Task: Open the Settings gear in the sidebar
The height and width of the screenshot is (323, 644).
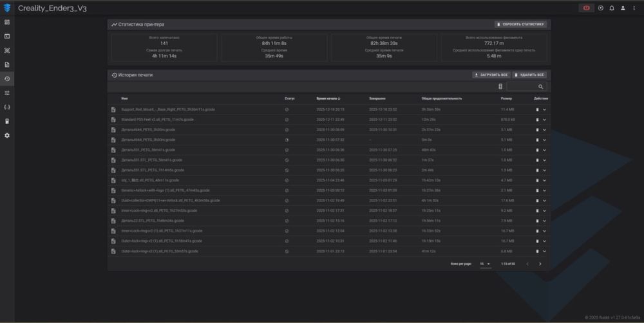Action: pos(7,135)
